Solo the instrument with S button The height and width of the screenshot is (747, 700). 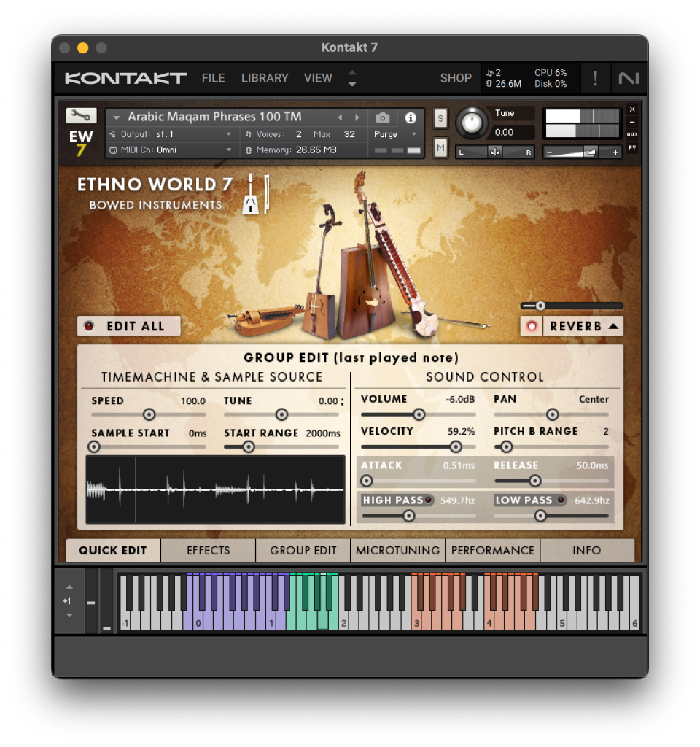point(440,118)
